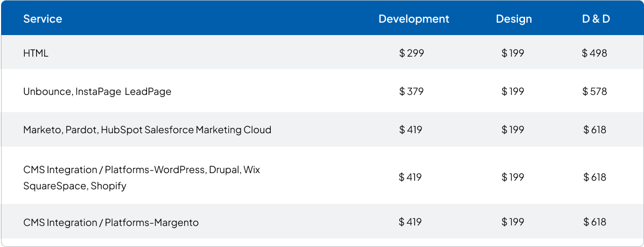Image resolution: width=644 pixels, height=247 pixels.
Task: Select the Marketo, Pardot, HubSpot row label
Action: pos(147,130)
